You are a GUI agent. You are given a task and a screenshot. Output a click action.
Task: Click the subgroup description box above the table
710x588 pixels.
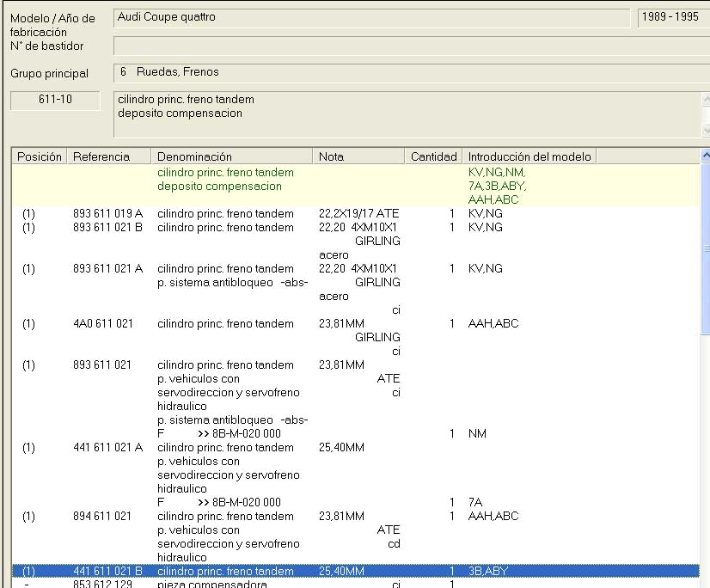[407, 114]
